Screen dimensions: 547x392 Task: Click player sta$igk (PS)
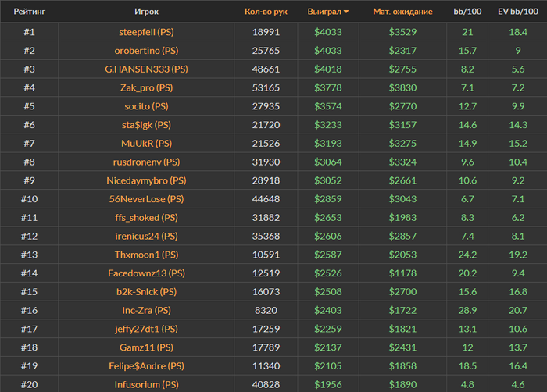(146, 124)
